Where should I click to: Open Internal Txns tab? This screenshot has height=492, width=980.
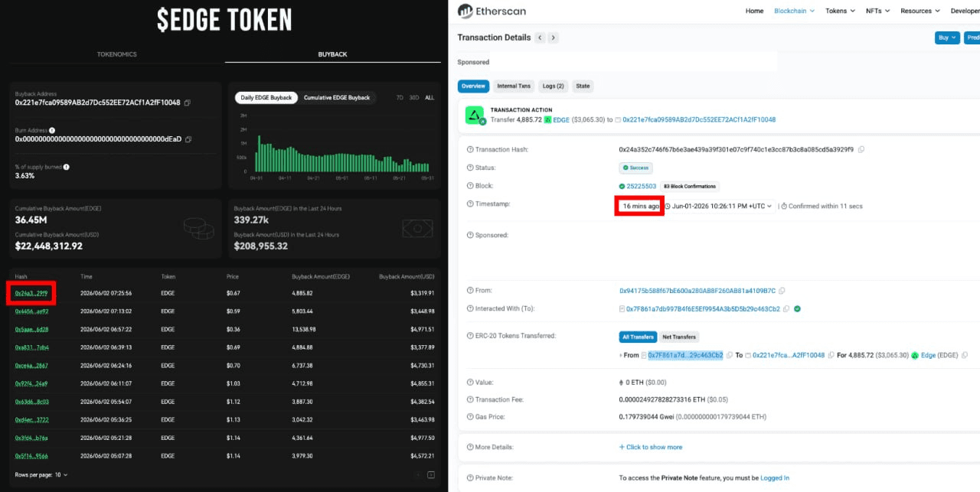[x=513, y=86]
